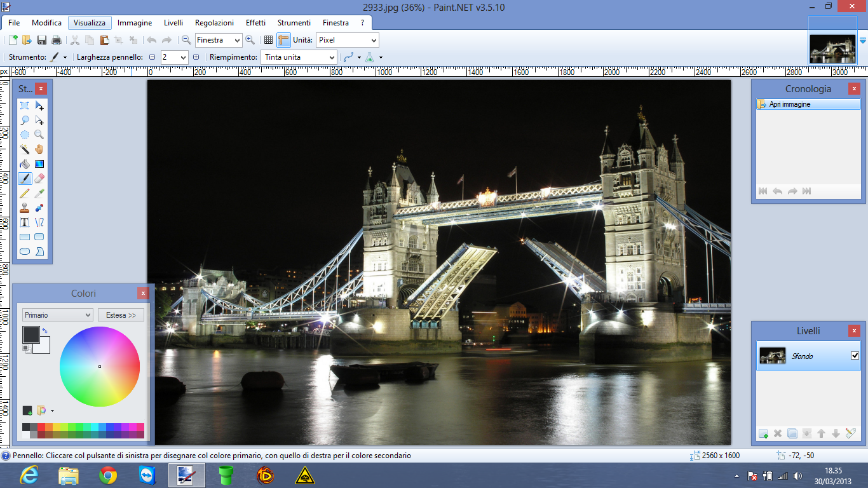Click the primary color swatch

click(31, 334)
